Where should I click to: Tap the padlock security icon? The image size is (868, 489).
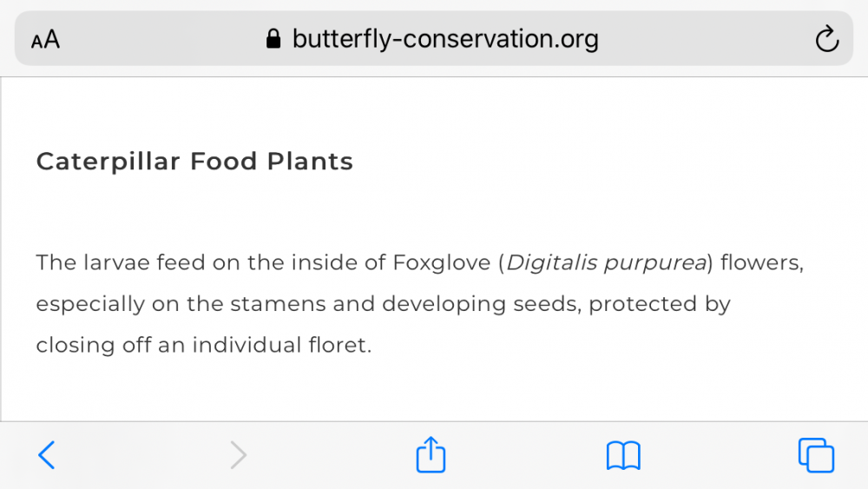pyautogui.click(x=273, y=39)
